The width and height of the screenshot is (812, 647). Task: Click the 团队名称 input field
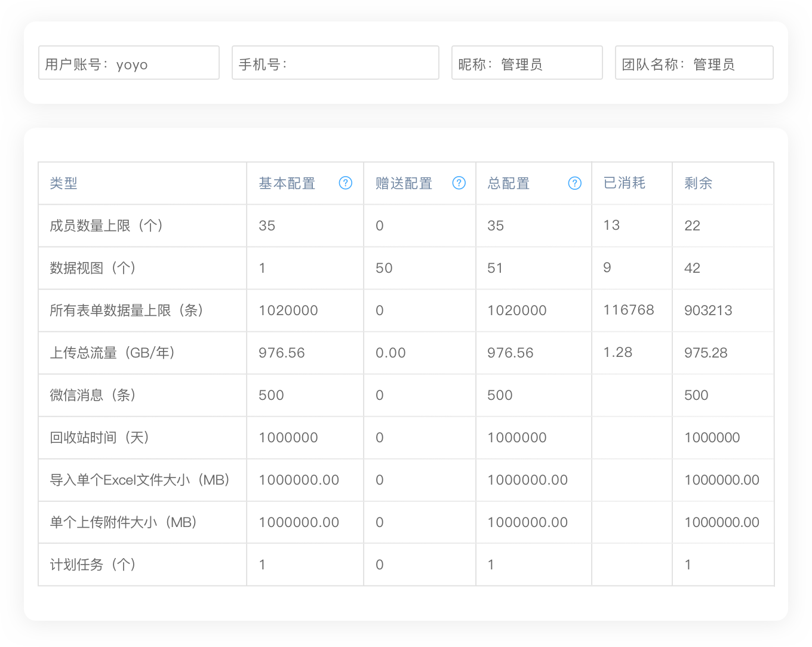[694, 62]
